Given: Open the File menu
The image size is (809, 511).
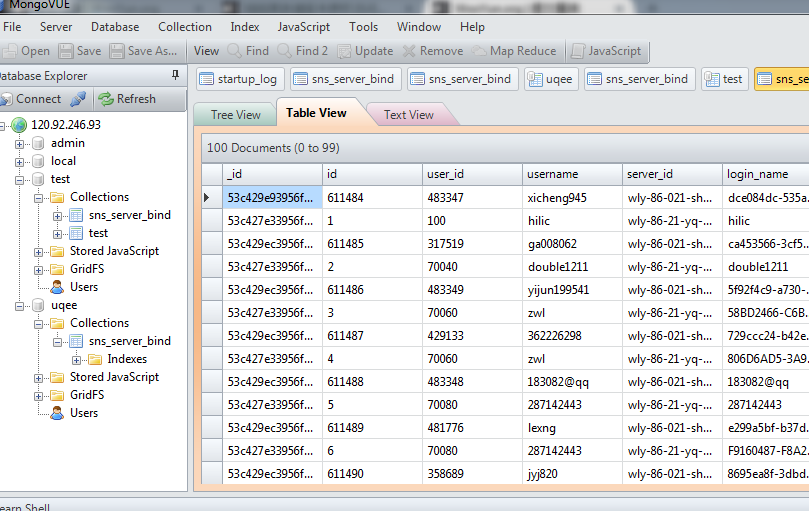Looking at the screenshot, I should point(12,27).
